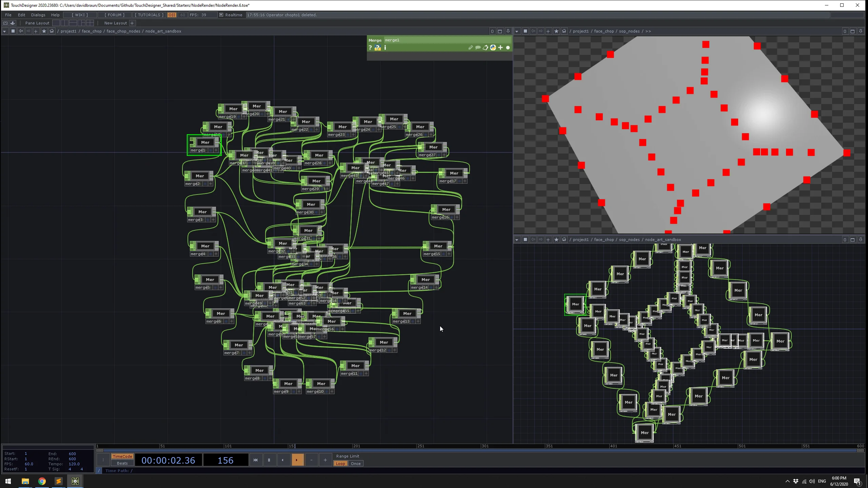Click the star bookmark icon above the node network
The width and height of the screenshot is (868, 488).
44,31
